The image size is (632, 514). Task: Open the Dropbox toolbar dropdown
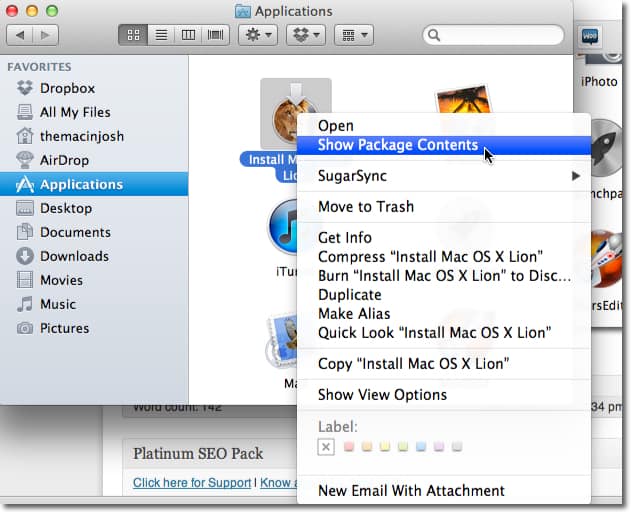[306, 35]
